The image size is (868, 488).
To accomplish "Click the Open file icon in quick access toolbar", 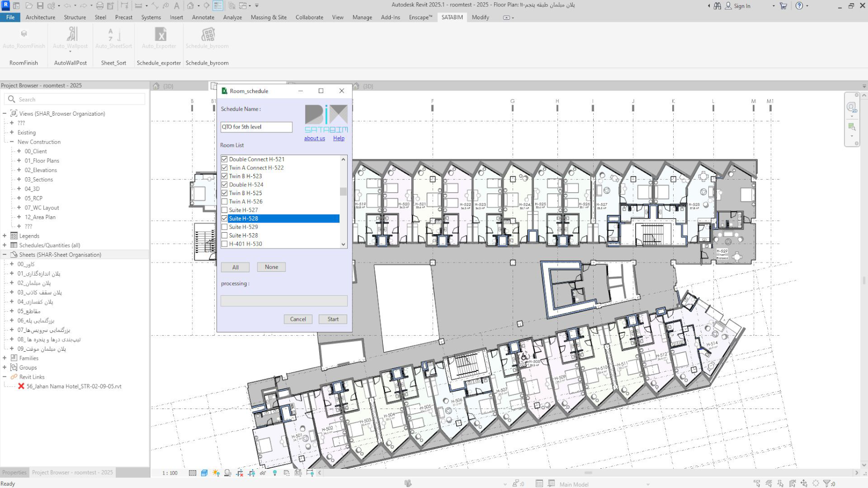I will [29, 6].
